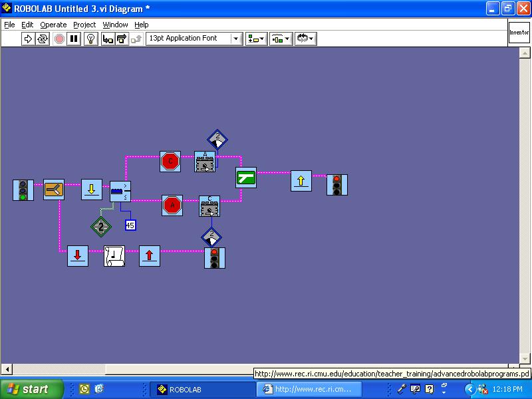Select the green light Begin block
This screenshot has height=399, width=532.
point(23,190)
